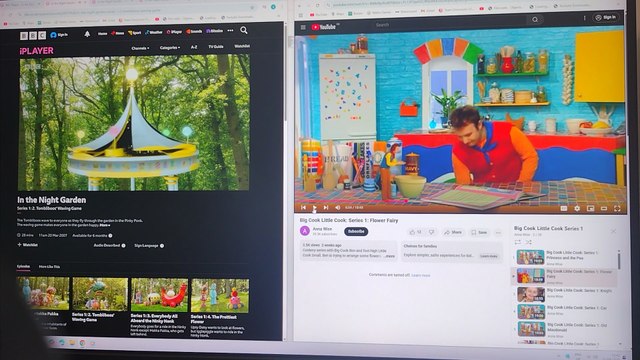Click the YouTube search magnifier button

[x=535, y=20]
